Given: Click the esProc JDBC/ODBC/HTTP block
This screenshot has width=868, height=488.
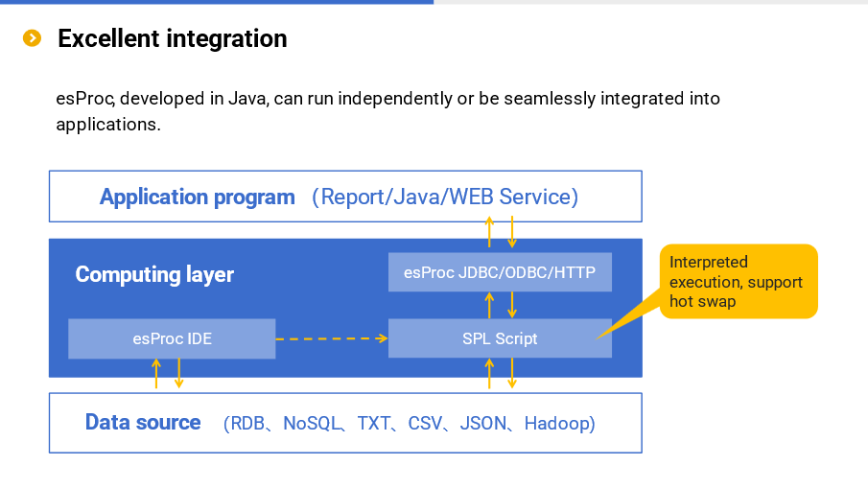Looking at the screenshot, I should (x=500, y=272).
